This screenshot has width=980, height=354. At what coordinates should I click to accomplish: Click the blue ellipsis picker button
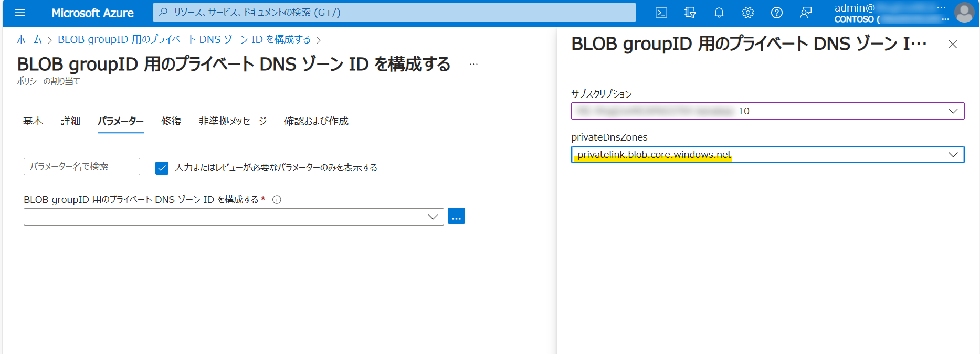[x=456, y=216]
